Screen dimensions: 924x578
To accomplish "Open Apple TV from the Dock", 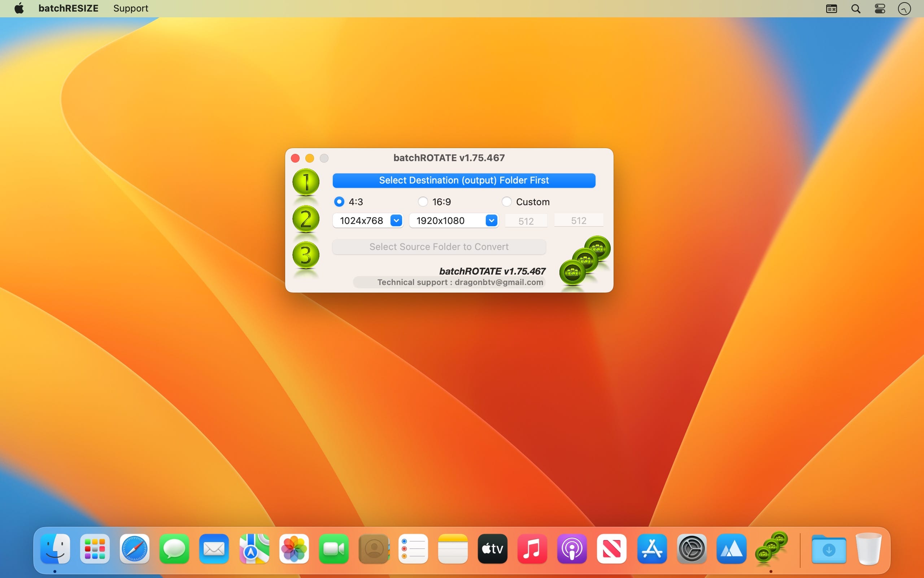I will point(493,549).
